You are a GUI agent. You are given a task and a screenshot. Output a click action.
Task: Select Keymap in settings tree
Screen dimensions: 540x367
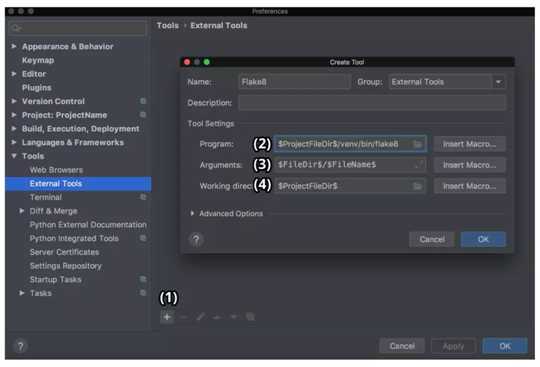pos(38,60)
